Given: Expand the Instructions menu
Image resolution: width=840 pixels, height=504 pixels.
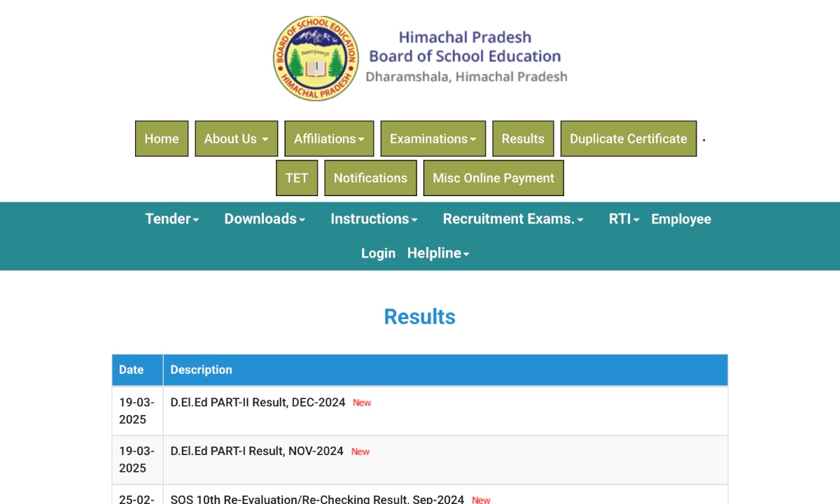Looking at the screenshot, I should tap(374, 219).
